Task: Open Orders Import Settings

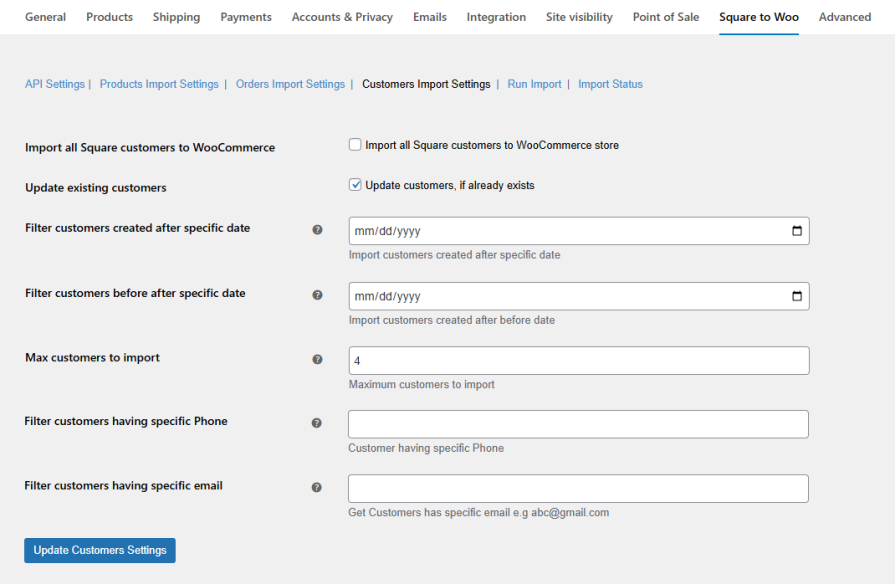Action: (x=290, y=84)
